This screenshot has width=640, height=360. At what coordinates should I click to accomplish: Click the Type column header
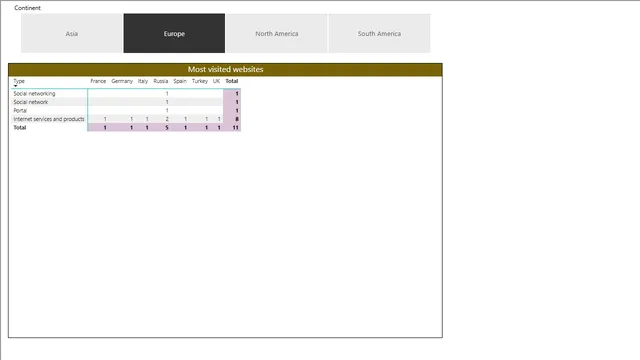click(19, 81)
